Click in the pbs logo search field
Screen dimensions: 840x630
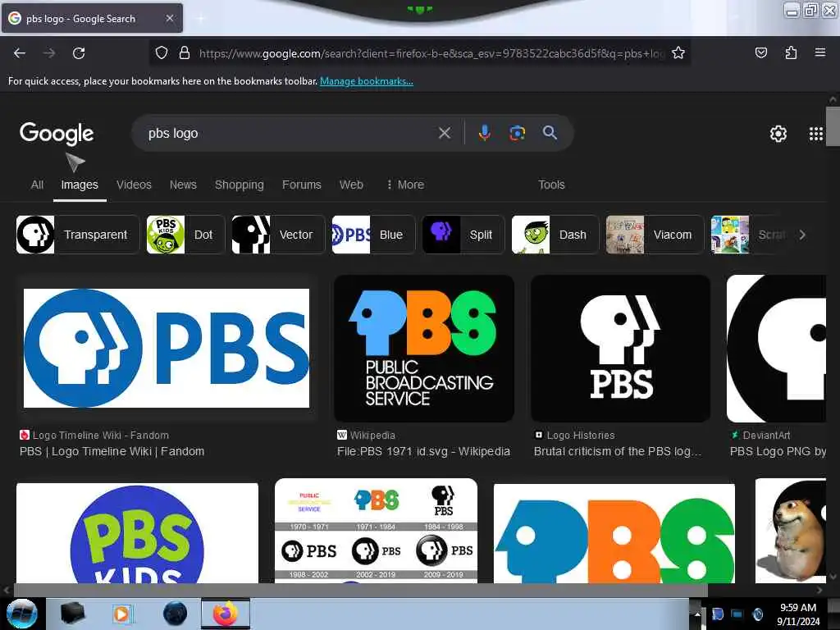290,133
